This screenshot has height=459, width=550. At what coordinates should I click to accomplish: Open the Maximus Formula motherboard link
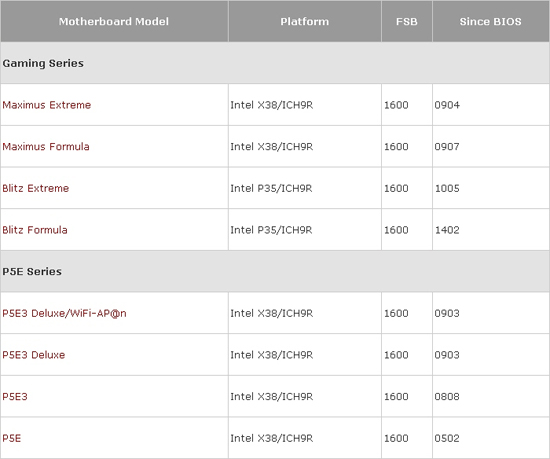coord(46,146)
